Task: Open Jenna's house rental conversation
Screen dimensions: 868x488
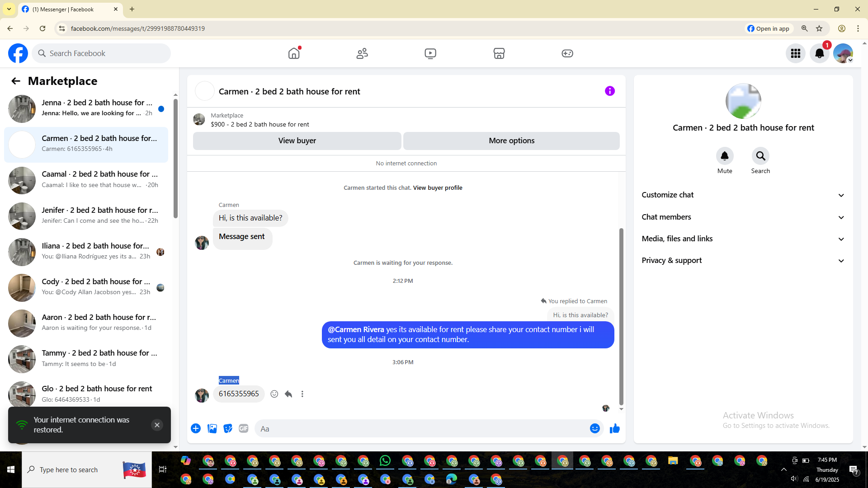Action: point(86,108)
